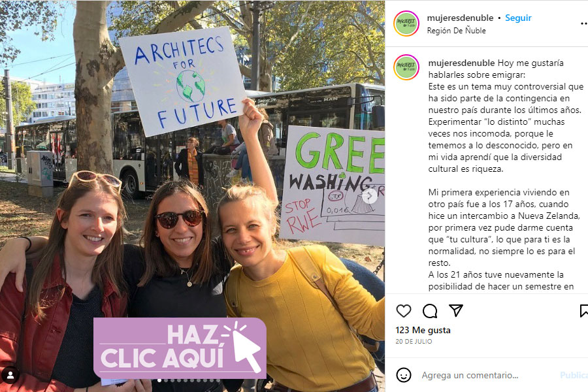Open the 20 DE JULIO date link
588x392 pixels.
tap(414, 341)
